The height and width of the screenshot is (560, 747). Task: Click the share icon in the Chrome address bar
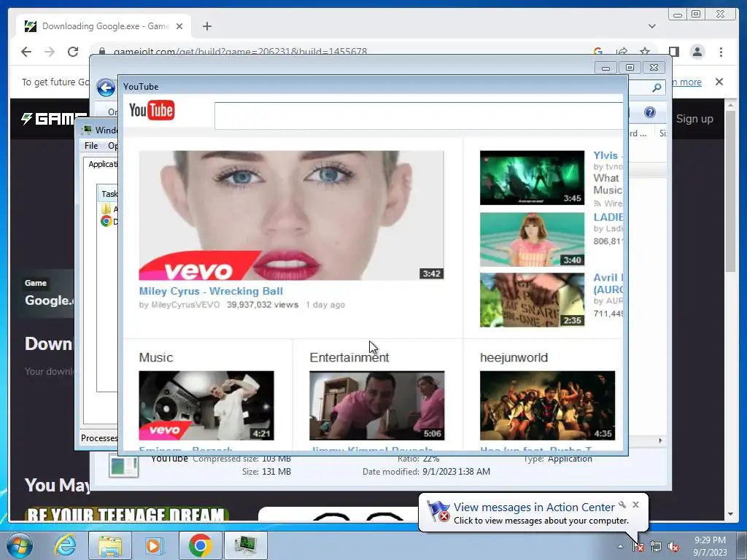[622, 51]
